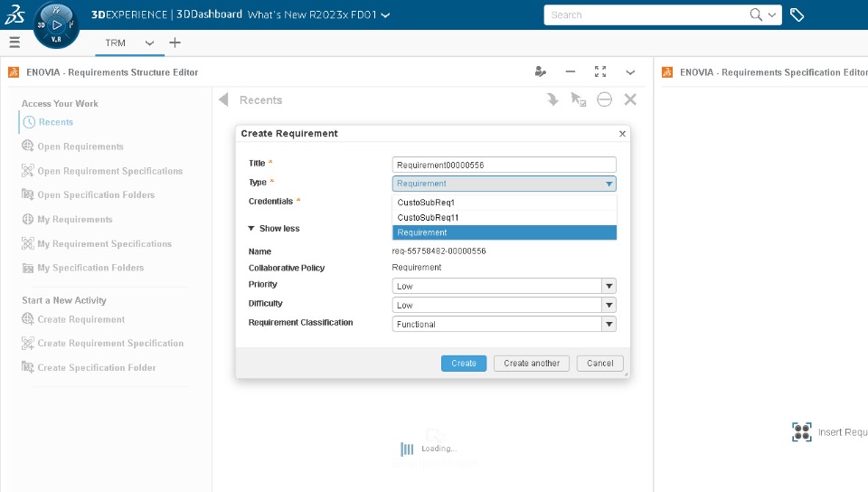The width and height of the screenshot is (868, 492).
Task: Click the Insert Requirement icon in Specification Editor
Action: click(x=802, y=431)
